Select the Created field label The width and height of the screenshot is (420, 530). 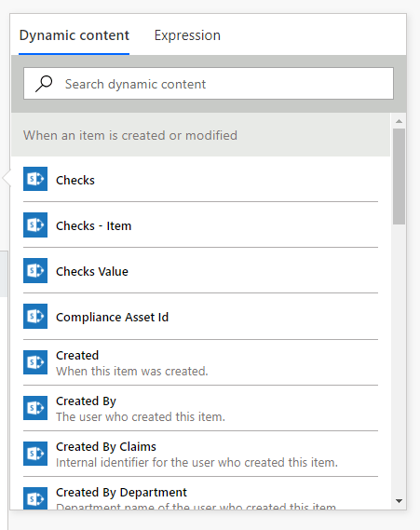tap(77, 355)
